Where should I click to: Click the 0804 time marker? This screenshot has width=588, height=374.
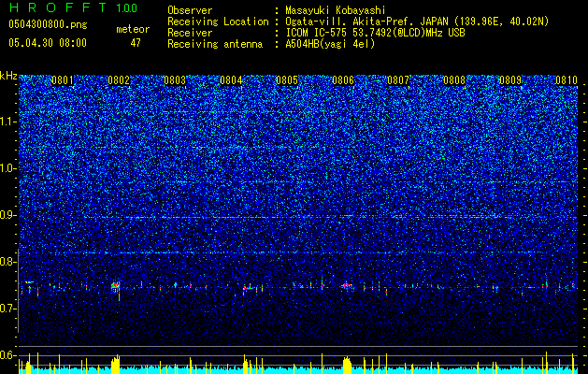(231, 80)
